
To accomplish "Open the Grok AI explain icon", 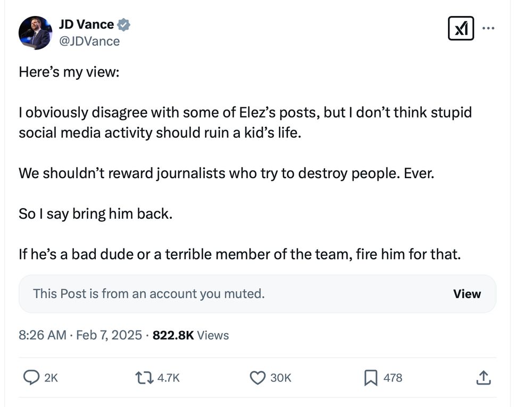I will click(x=461, y=28).
